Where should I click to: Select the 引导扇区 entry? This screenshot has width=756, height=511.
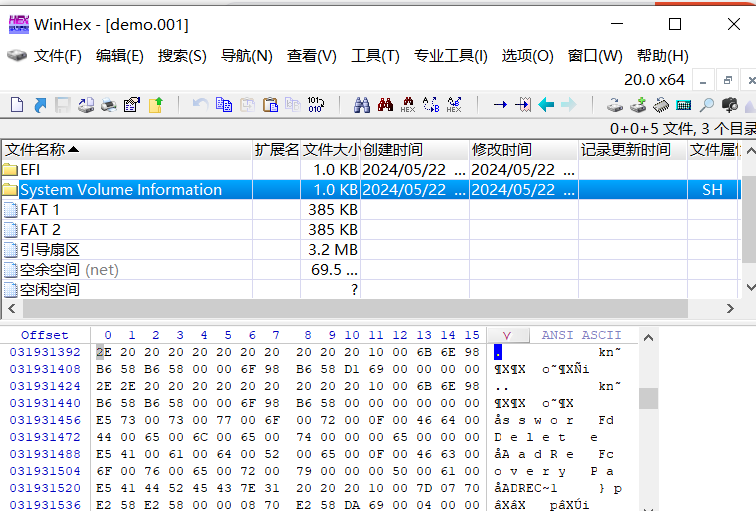click(x=370, y=250)
